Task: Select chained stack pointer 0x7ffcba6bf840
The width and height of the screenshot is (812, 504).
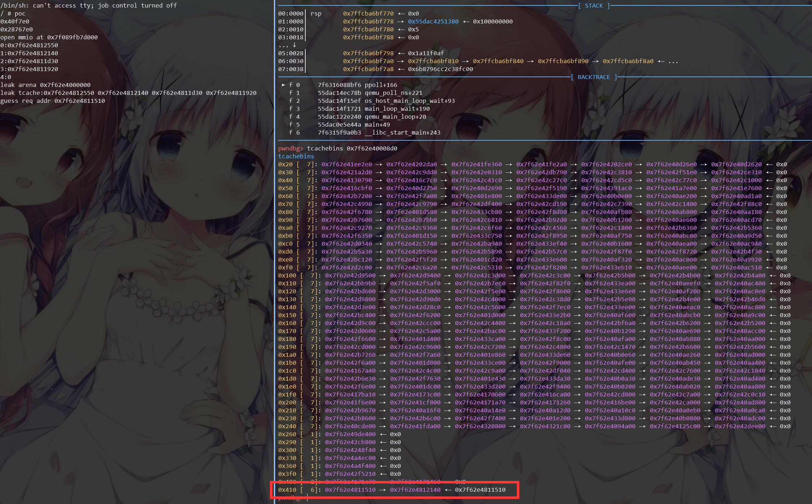Action: (498, 61)
